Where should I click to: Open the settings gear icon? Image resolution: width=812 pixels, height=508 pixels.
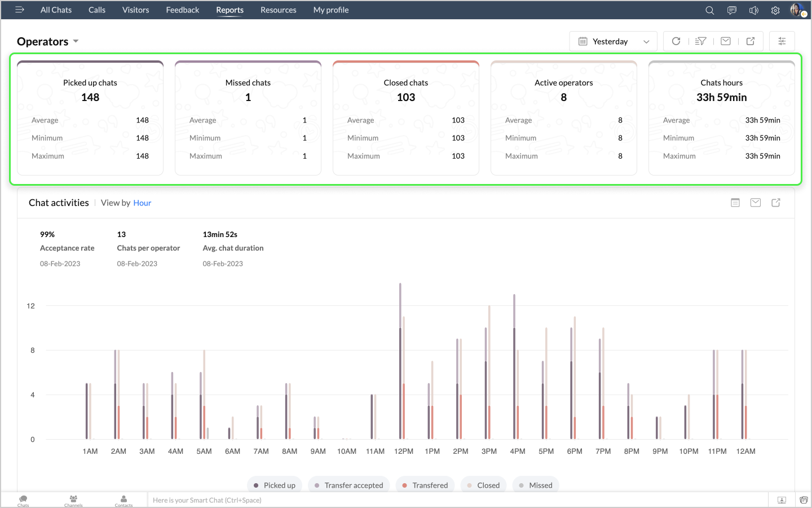[x=775, y=10]
